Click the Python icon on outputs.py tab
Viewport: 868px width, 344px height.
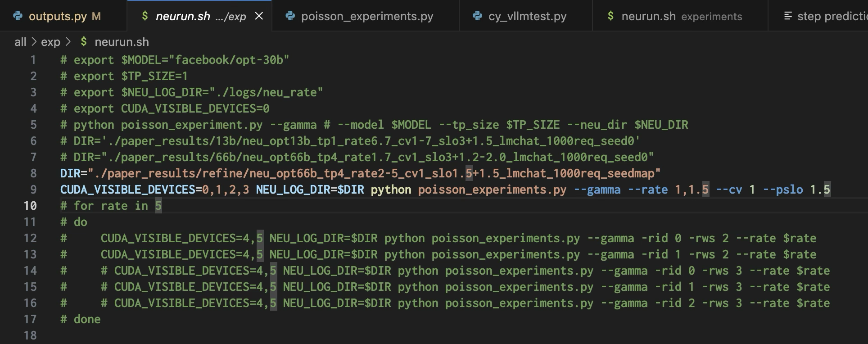[x=18, y=16]
